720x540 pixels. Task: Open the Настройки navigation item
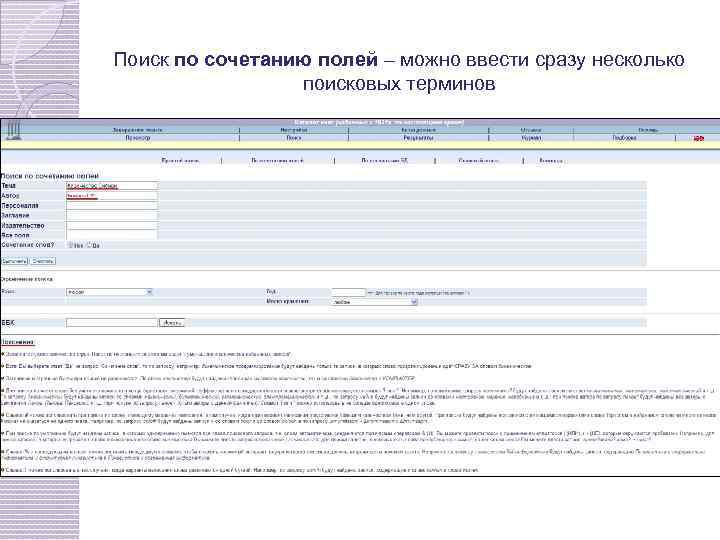tap(294, 130)
